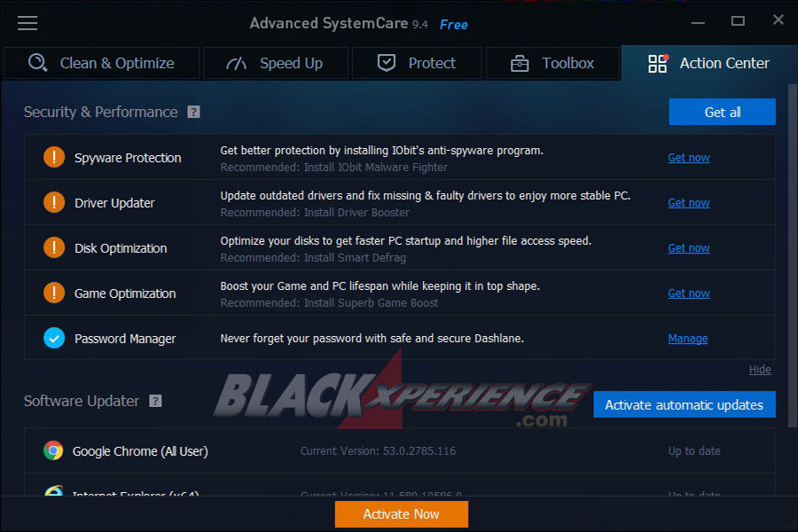Screen dimensions: 798x532
Task: Click the Password Manager label
Action: pos(125,339)
